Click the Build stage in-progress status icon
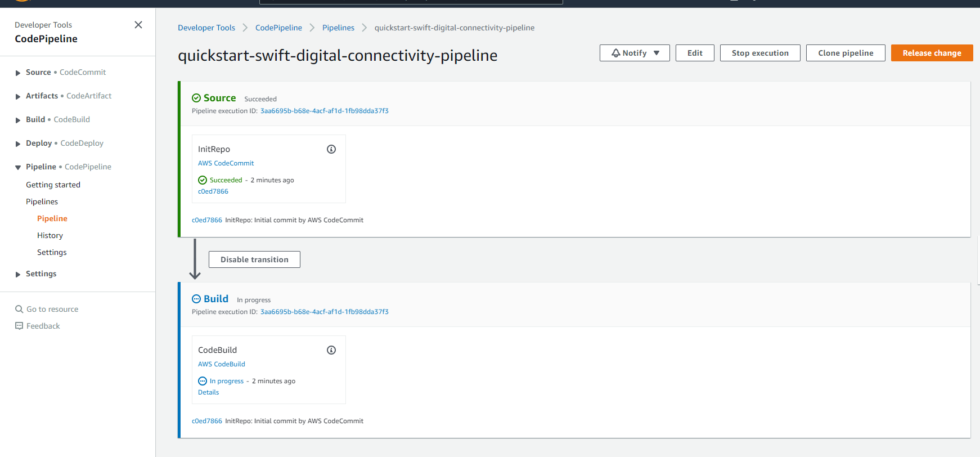980x457 pixels. [196, 299]
